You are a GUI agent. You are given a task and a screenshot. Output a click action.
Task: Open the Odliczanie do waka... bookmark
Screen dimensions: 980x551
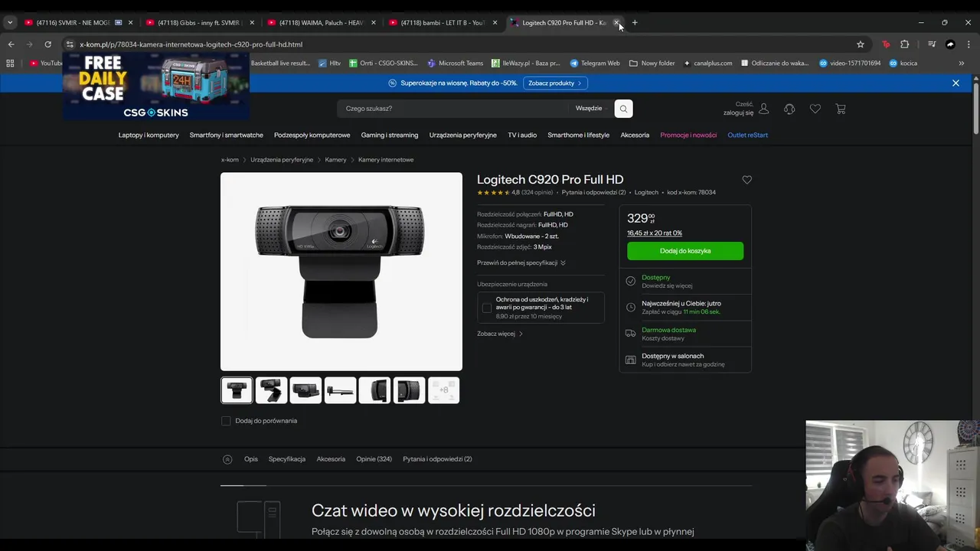(775, 64)
